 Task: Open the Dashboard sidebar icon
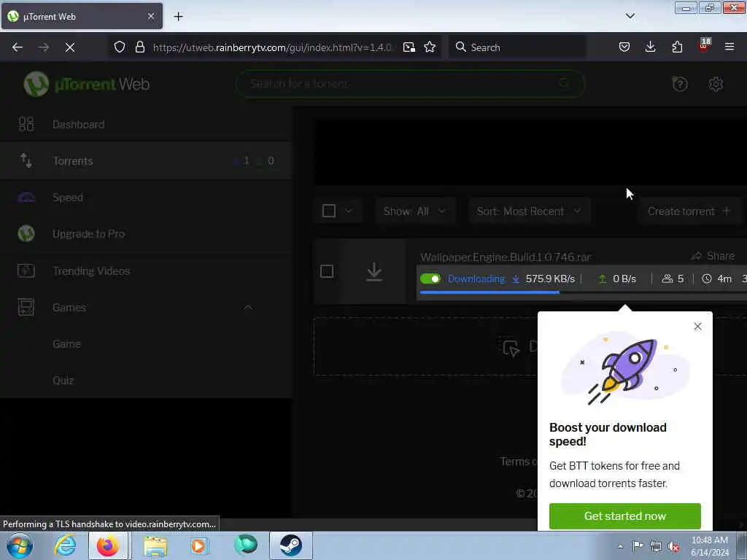pyautogui.click(x=26, y=124)
